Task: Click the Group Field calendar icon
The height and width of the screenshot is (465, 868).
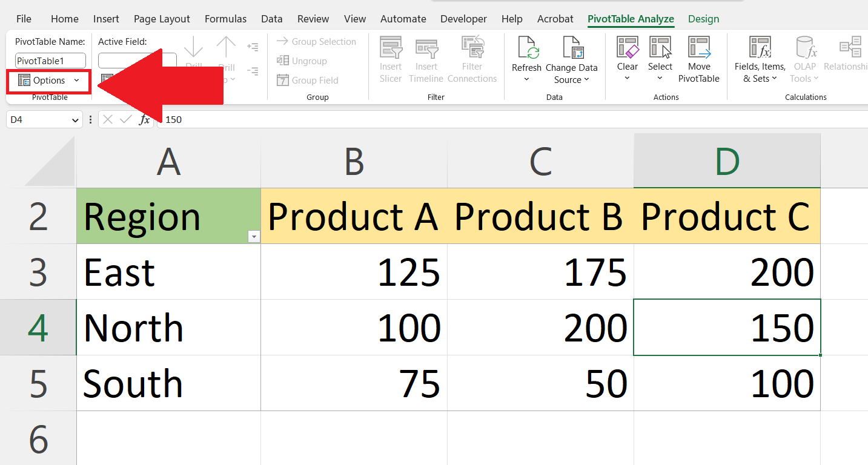Action: (283, 80)
